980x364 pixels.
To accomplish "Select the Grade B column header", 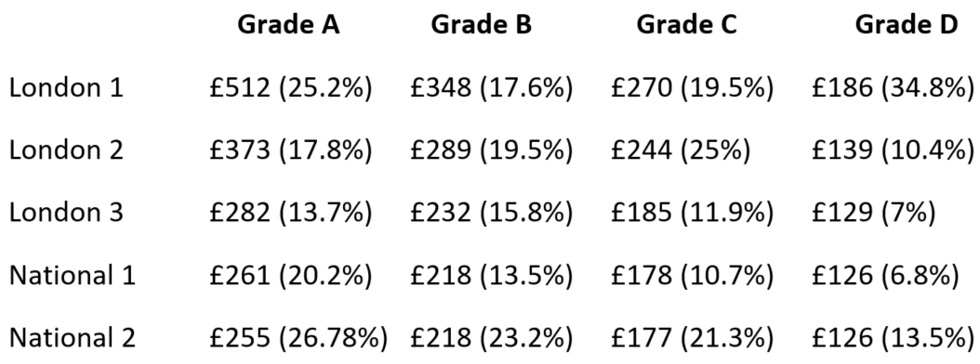I will (482, 24).
